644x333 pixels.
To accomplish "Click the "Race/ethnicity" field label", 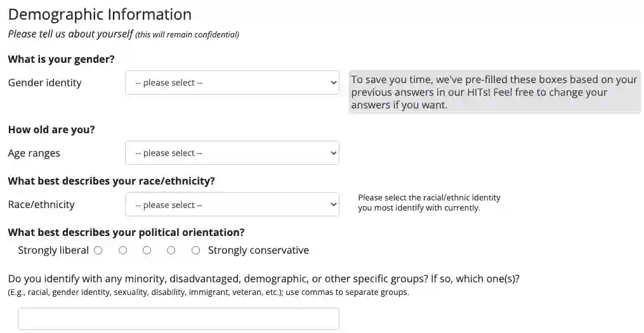I will click(41, 204).
